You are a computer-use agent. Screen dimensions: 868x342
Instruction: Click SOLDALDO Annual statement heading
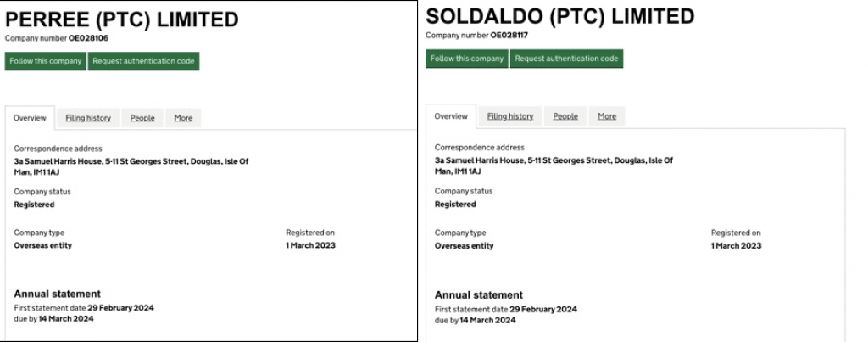point(479,294)
